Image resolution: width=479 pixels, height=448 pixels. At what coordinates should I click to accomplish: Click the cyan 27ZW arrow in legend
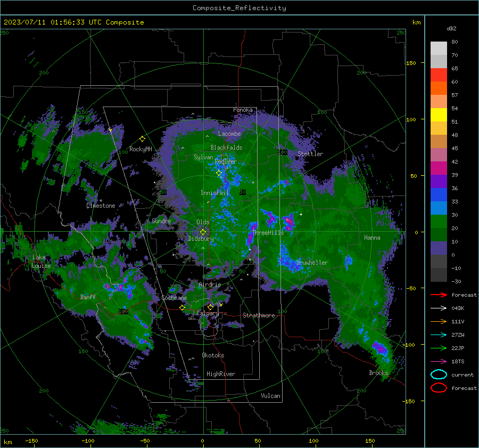click(439, 335)
